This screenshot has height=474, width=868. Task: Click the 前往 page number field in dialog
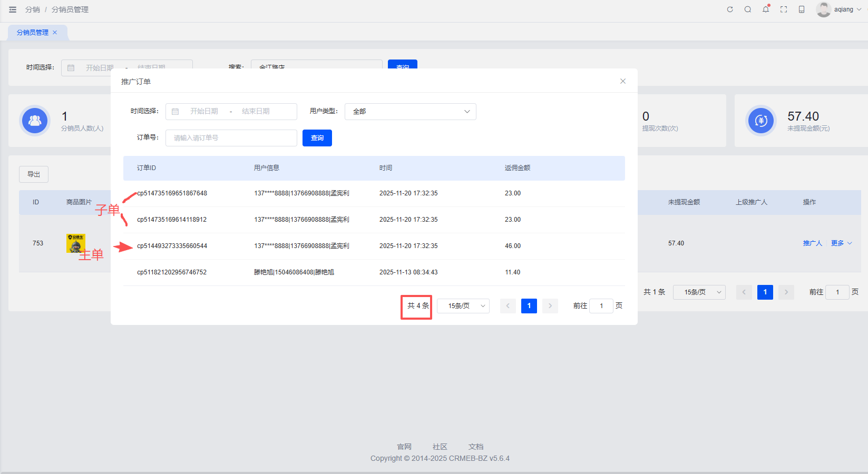coord(601,306)
